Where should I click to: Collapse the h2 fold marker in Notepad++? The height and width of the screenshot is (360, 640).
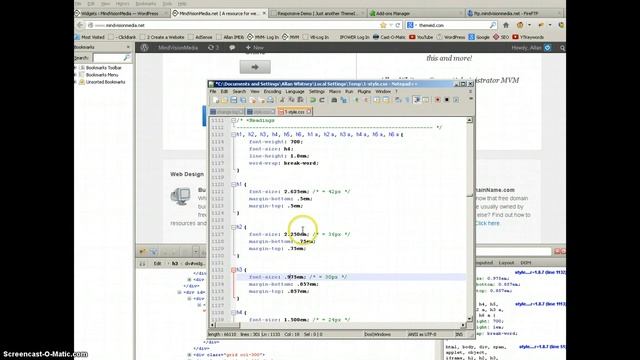233,227
